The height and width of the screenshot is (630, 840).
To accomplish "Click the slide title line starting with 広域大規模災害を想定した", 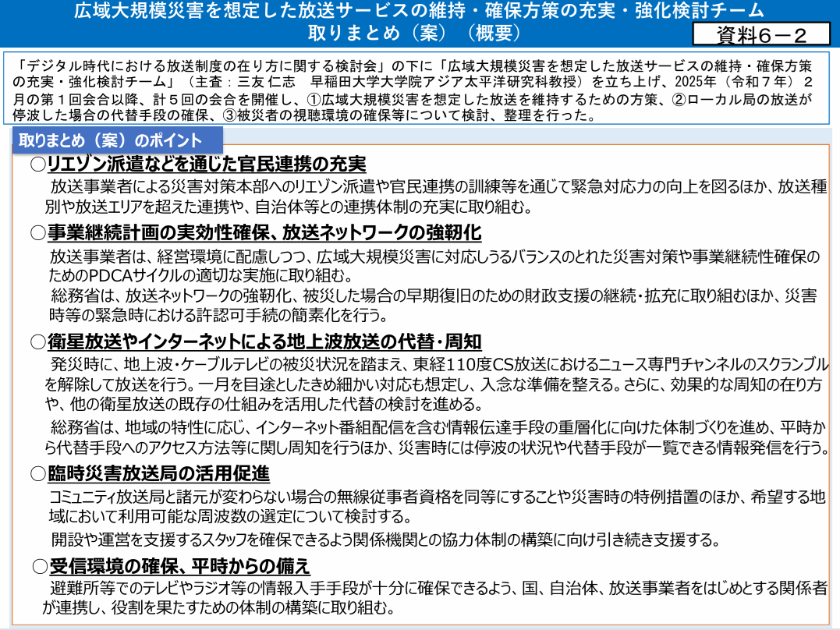I will [419, 11].
